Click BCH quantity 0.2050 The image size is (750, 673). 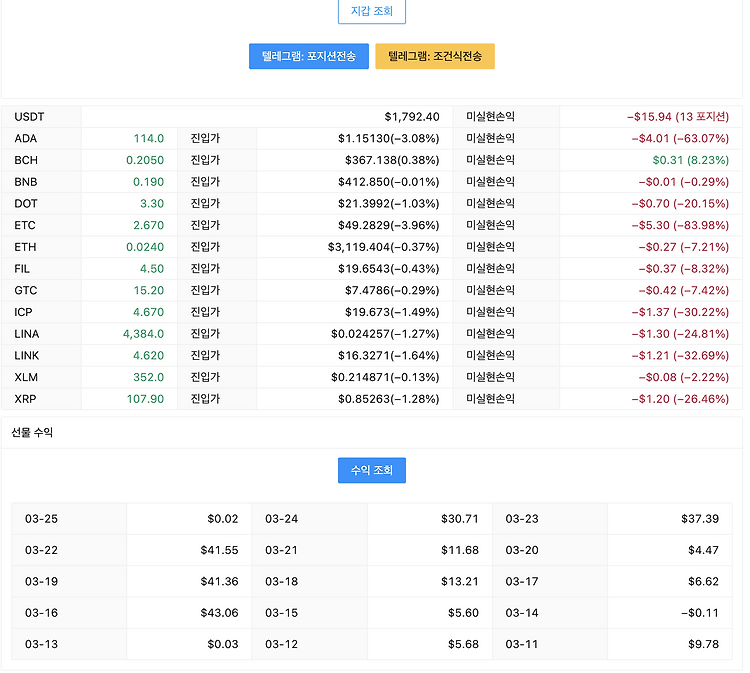pos(145,160)
